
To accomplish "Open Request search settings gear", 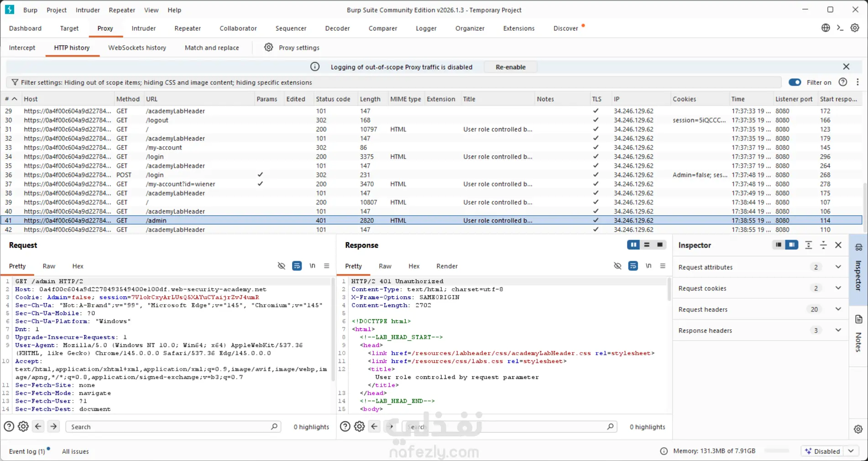I will point(23,426).
